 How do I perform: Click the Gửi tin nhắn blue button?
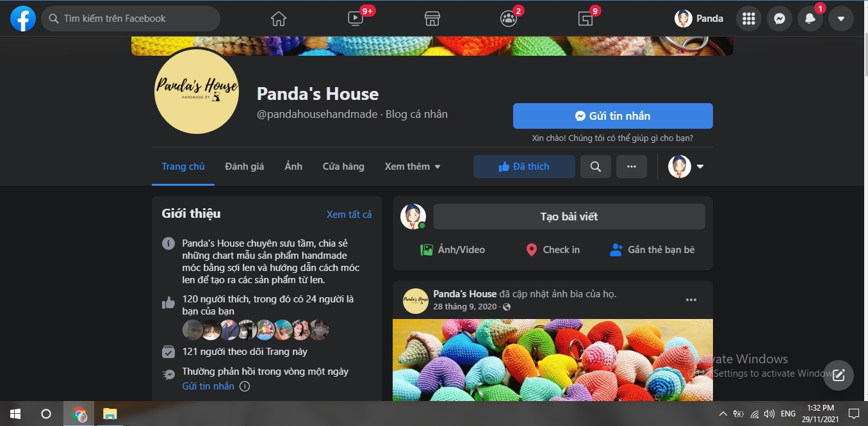click(612, 116)
